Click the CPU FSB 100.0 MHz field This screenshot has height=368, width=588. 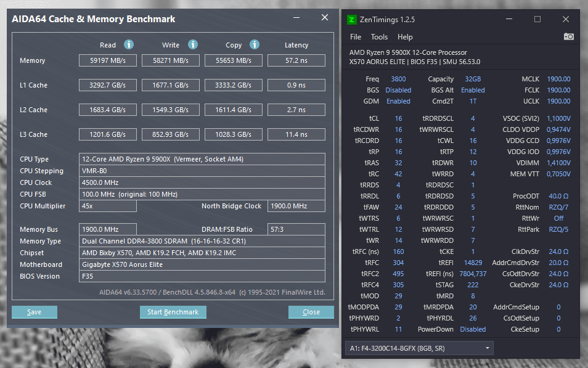pyautogui.click(x=202, y=194)
